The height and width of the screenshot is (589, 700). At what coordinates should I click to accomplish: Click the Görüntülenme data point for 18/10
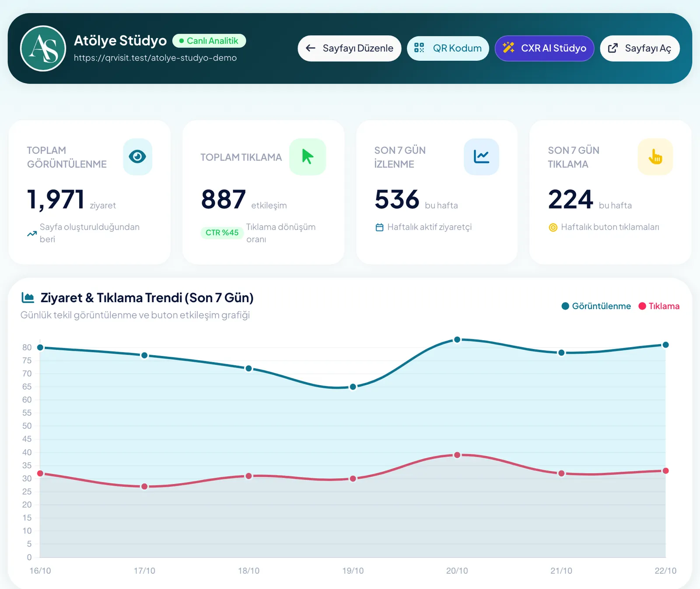248,369
